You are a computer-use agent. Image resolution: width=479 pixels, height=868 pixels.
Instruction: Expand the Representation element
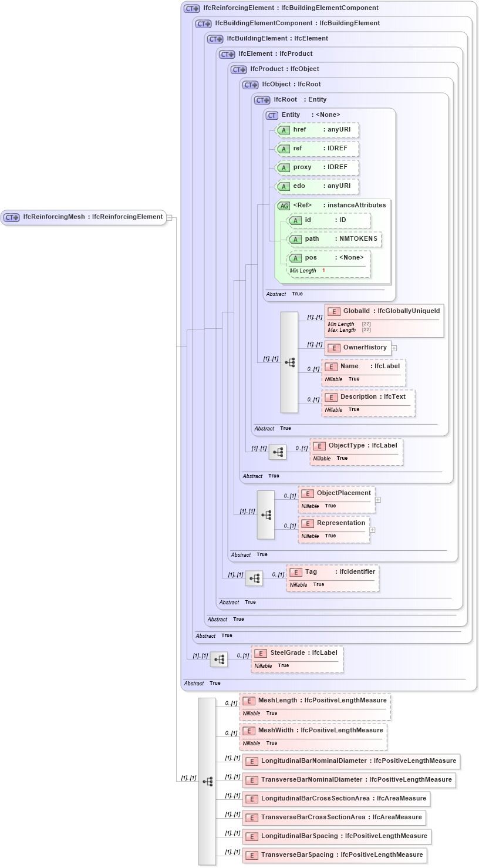[371, 530]
